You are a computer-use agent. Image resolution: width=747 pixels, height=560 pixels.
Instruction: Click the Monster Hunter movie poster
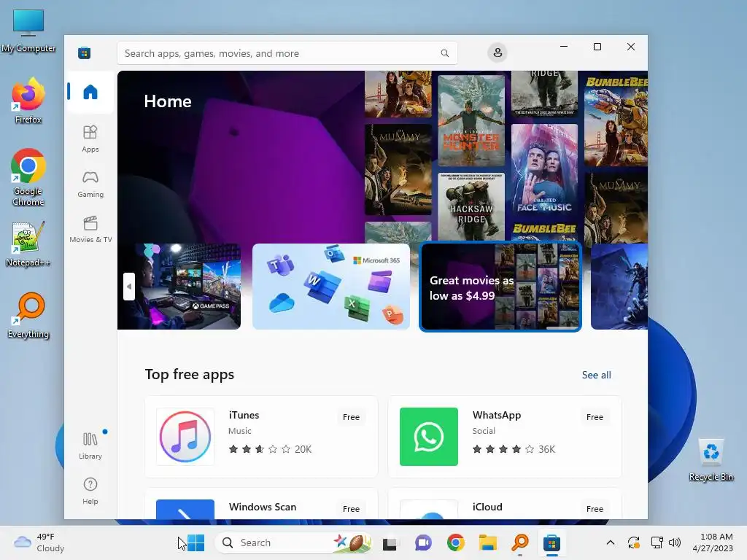pos(471,120)
